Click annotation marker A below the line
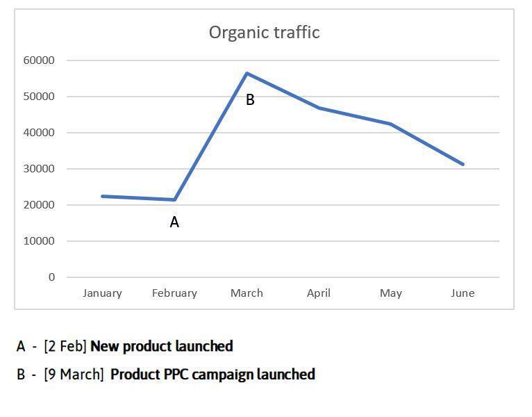 [174, 222]
